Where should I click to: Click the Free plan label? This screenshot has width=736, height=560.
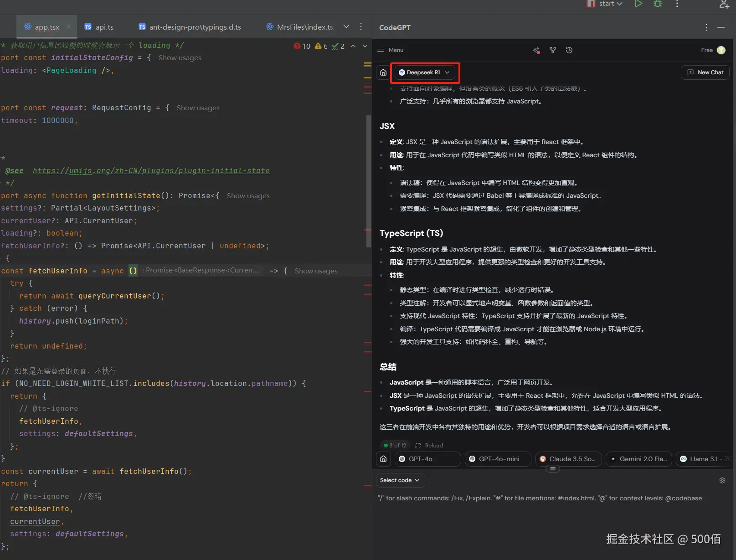[x=707, y=50]
